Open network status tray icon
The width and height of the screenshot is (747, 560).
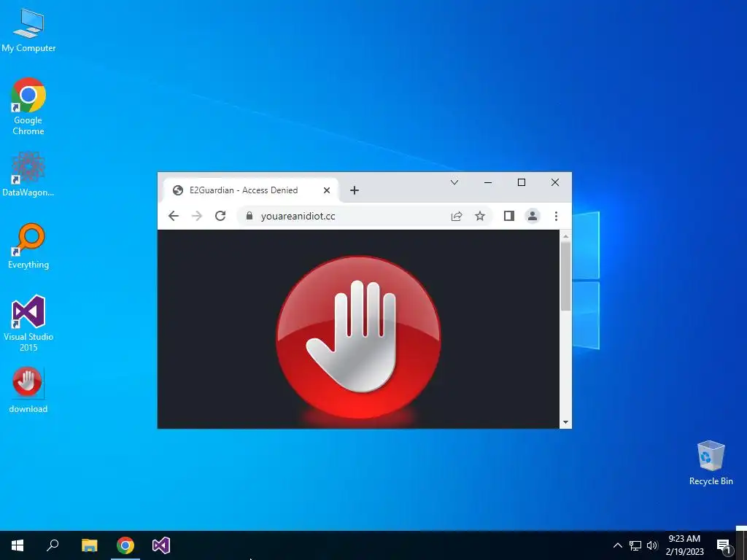point(635,545)
